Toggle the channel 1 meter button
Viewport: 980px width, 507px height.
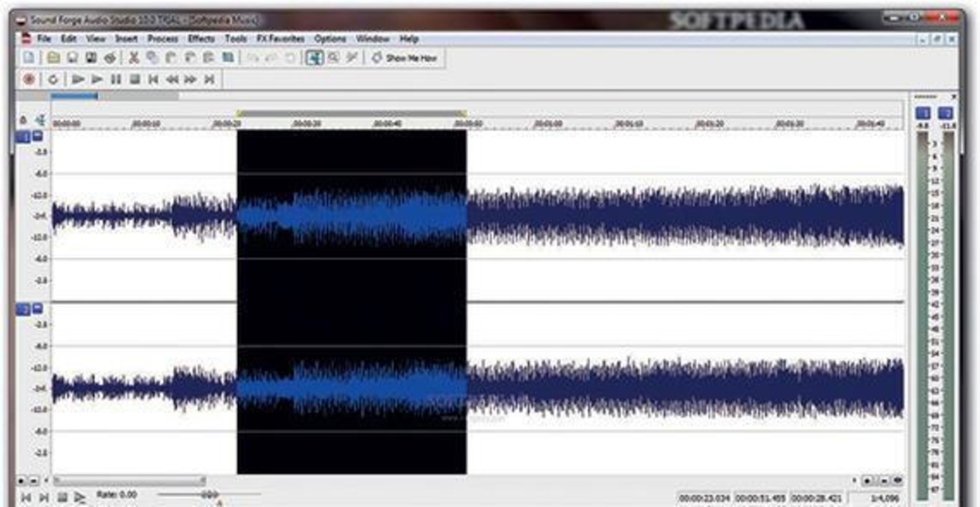coord(923,113)
